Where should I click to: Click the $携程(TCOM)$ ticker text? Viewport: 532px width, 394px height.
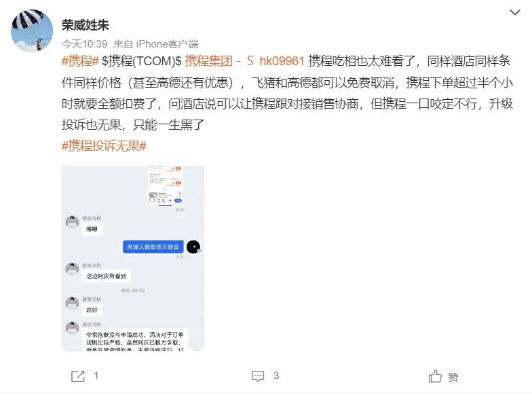click(x=142, y=61)
